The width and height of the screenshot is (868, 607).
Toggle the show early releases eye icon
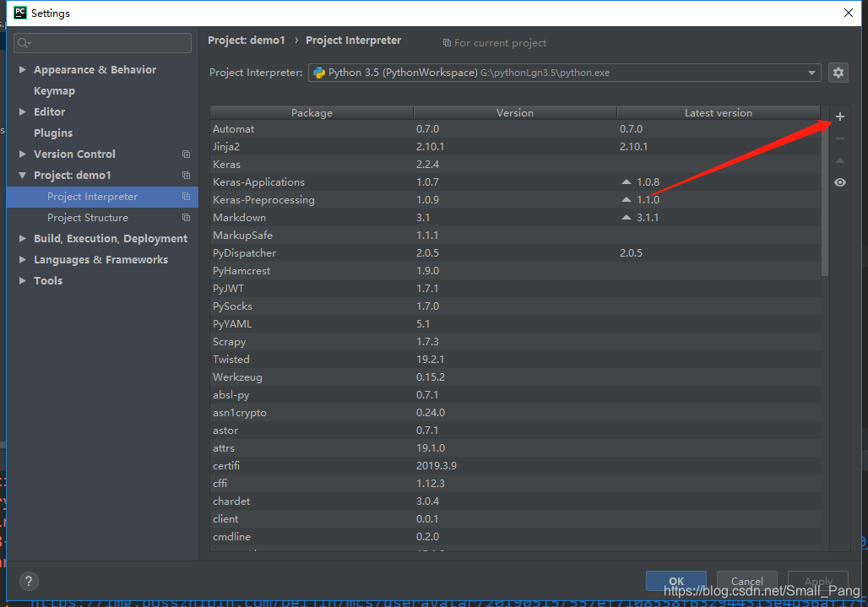[840, 182]
